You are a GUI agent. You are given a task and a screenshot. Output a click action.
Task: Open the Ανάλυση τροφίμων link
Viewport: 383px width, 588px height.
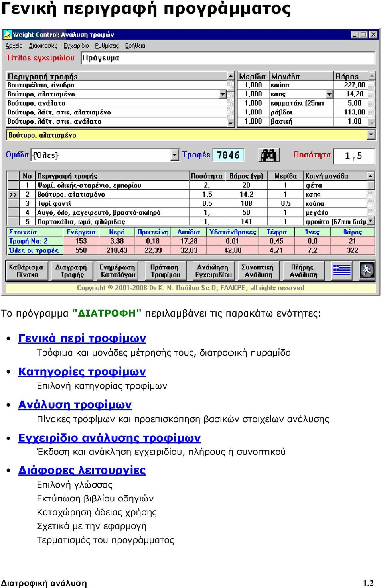[x=75, y=404]
